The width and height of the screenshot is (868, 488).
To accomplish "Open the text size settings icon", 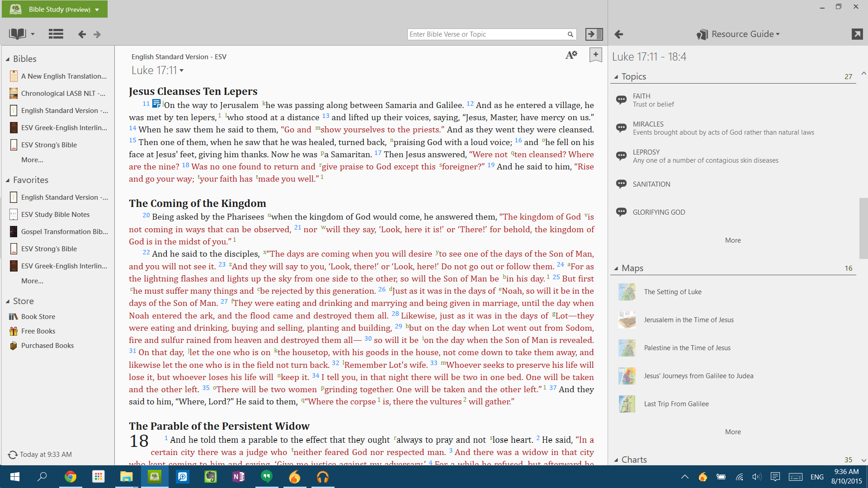I will pos(571,55).
